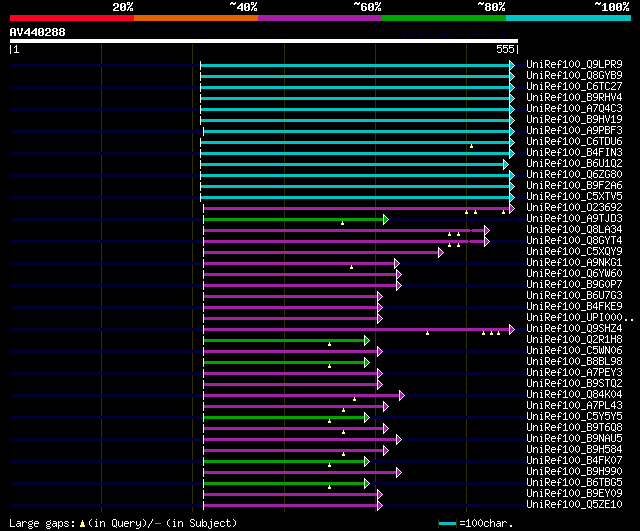Image resolution: width=640 pixels, height=531 pixels.
Task: Click the AV440288 query name
Action: click(x=38, y=32)
